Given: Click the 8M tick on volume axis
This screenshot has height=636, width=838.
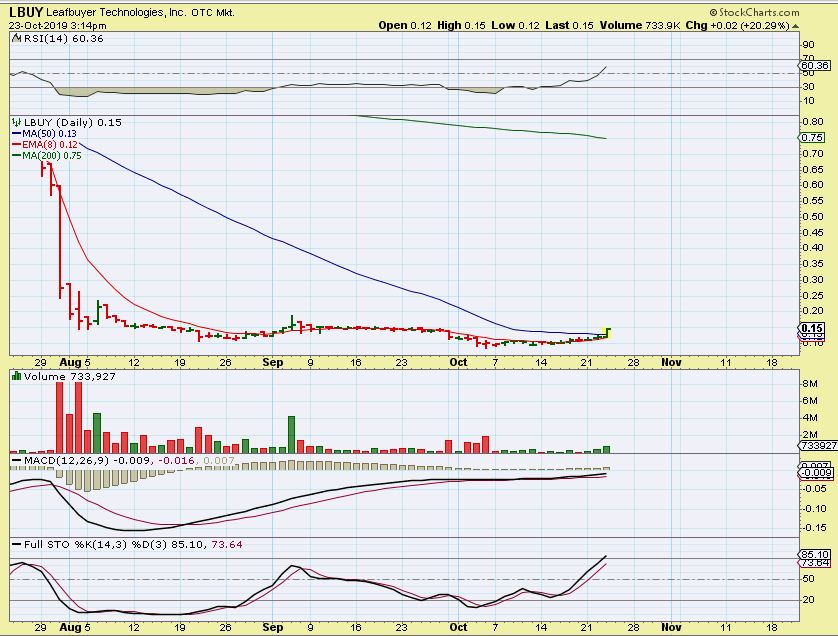Looking at the screenshot, I should click(810, 384).
